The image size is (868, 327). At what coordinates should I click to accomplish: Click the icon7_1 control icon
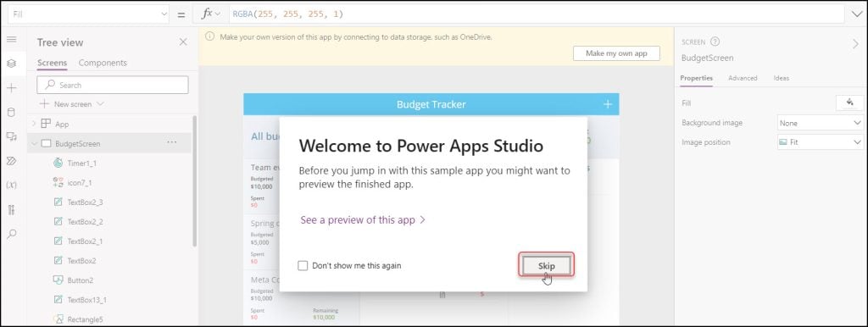58,183
